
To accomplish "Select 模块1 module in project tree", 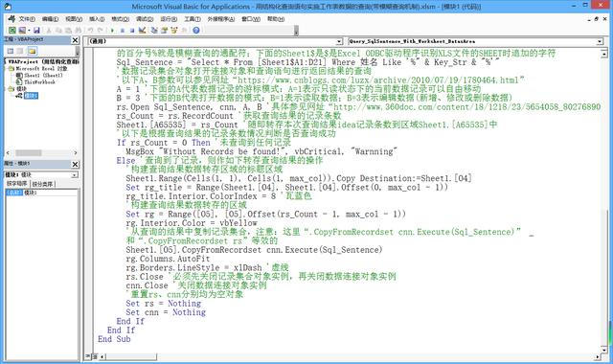I will pos(31,96).
